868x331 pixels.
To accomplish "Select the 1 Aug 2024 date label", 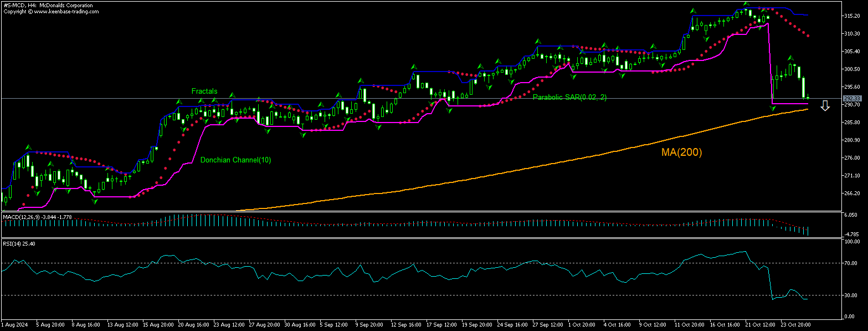I will (14, 323).
